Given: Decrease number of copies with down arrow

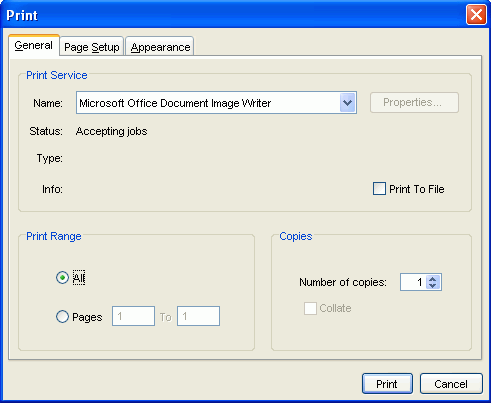Looking at the screenshot, I should (432, 286).
